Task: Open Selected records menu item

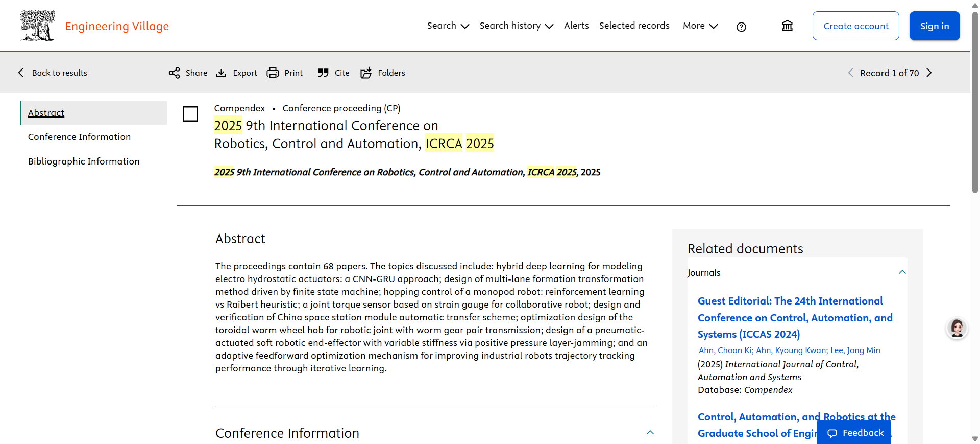Action: tap(634, 26)
